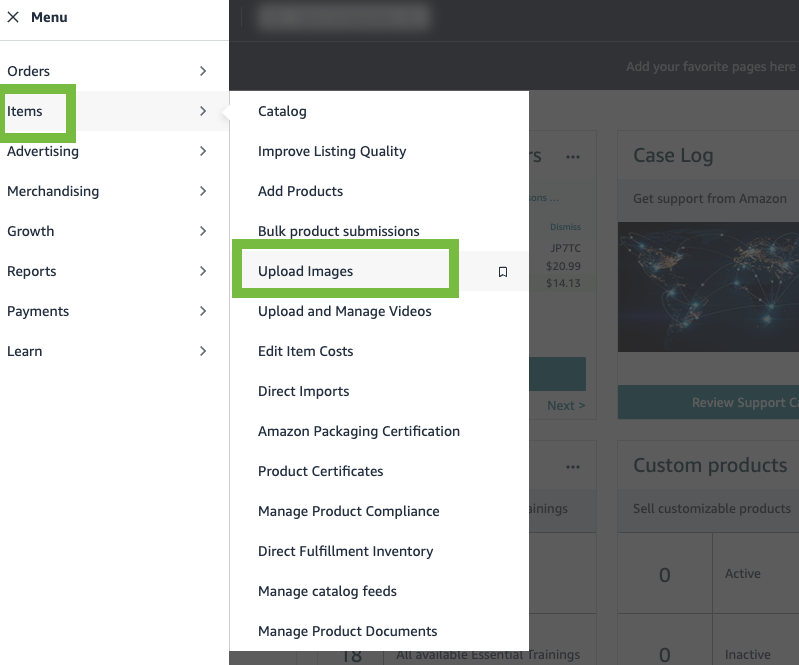799x665 pixels.
Task: Click the Custom products heading
Action: (x=710, y=466)
